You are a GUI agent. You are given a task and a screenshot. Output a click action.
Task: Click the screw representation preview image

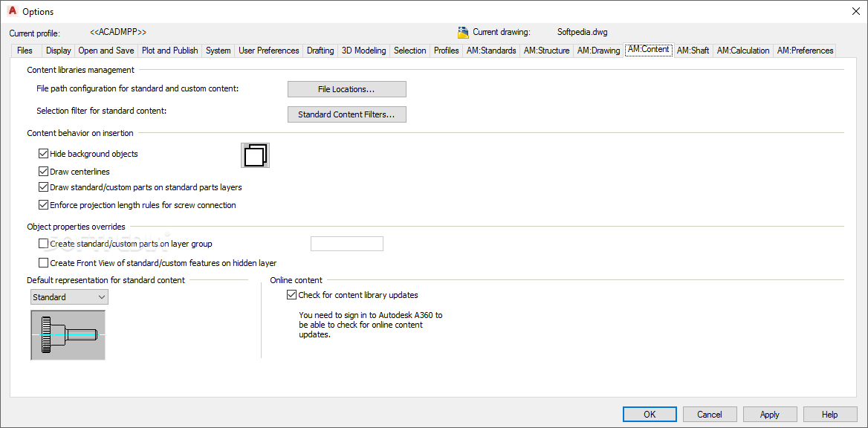coord(68,336)
